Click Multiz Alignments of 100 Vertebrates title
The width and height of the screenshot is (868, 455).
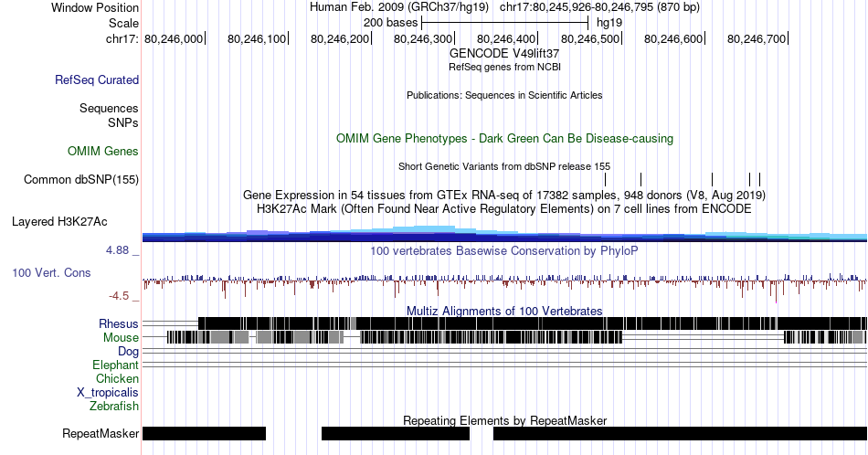click(x=504, y=311)
